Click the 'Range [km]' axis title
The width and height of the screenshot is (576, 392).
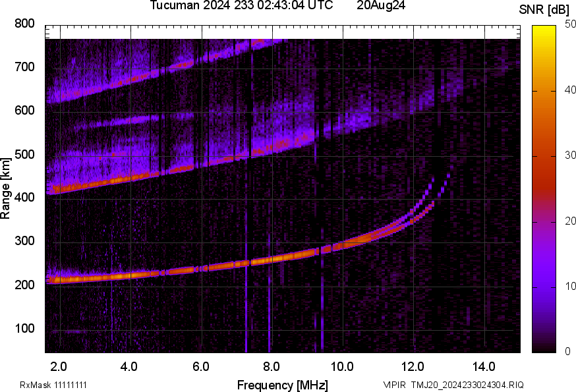pyautogui.click(x=5, y=188)
